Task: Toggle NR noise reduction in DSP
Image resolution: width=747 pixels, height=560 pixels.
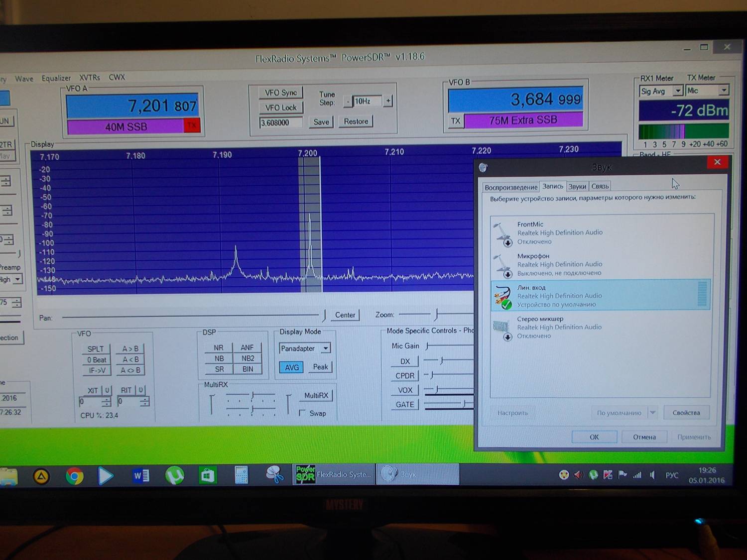Action: pyautogui.click(x=219, y=347)
